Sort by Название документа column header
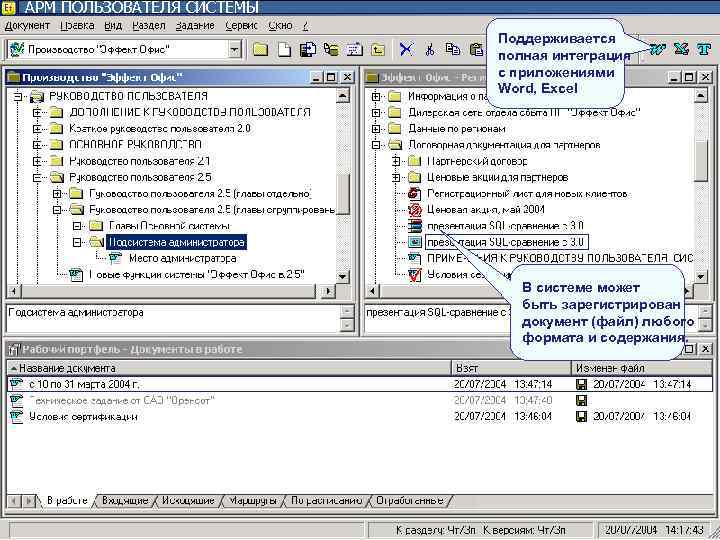 pos(229,368)
